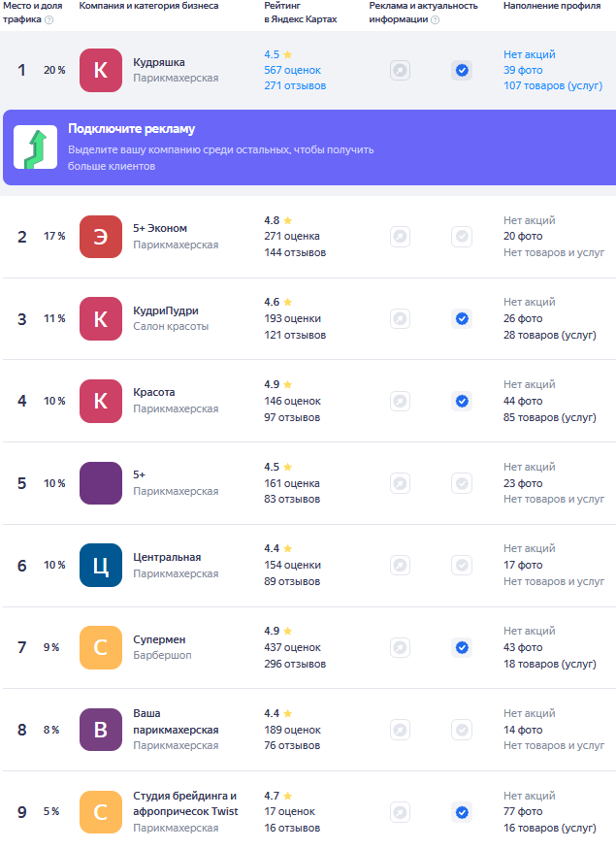Click the Кудряшка company logo icon

pos(101,71)
